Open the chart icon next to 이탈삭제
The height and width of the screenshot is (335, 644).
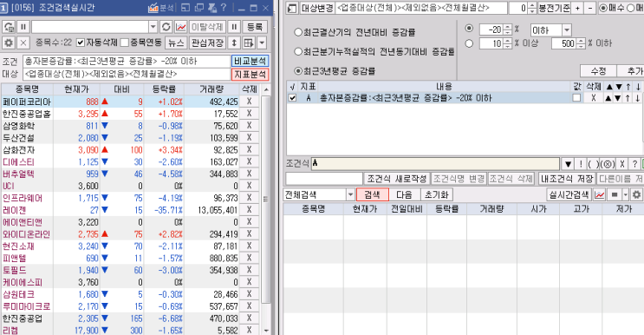coord(180,27)
